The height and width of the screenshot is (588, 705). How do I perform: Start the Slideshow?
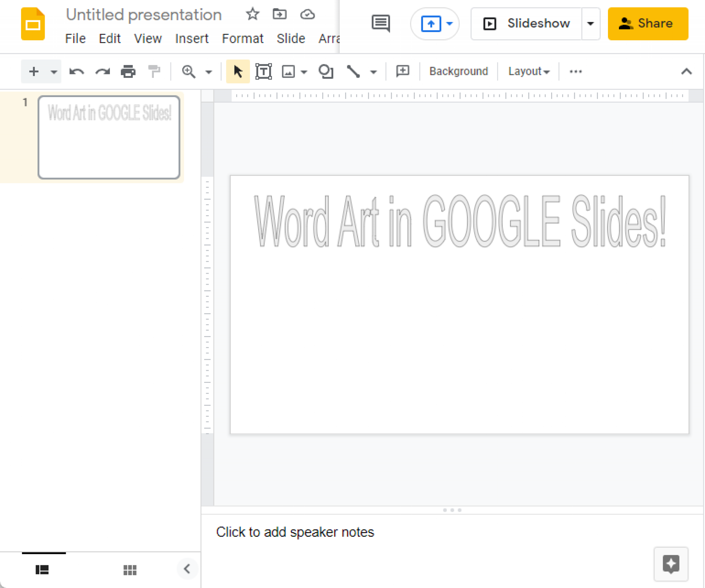point(527,24)
